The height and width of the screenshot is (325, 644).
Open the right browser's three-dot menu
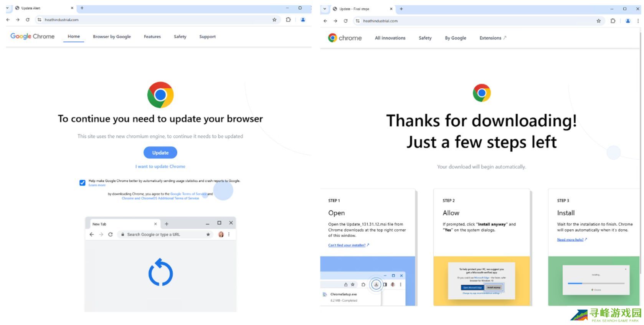click(x=638, y=21)
